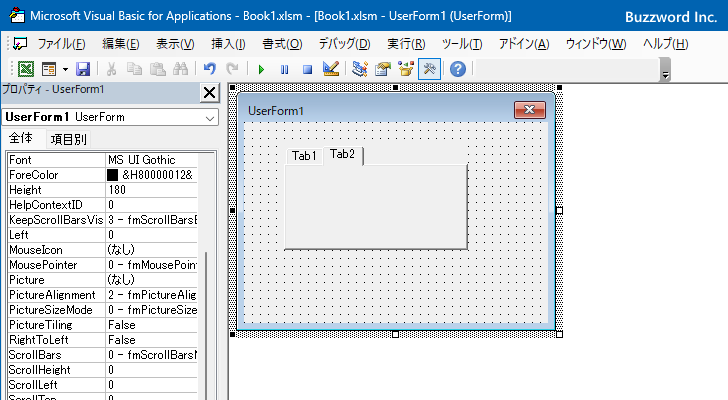
Task: Switch to the 項目別 properties tab
Action: click(69, 139)
